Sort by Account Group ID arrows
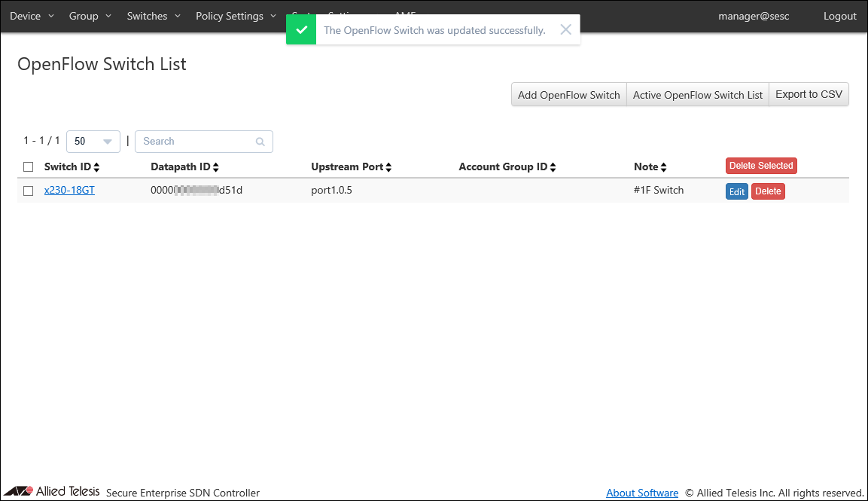This screenshot has height=501, width=868. [x=553, y=167]
